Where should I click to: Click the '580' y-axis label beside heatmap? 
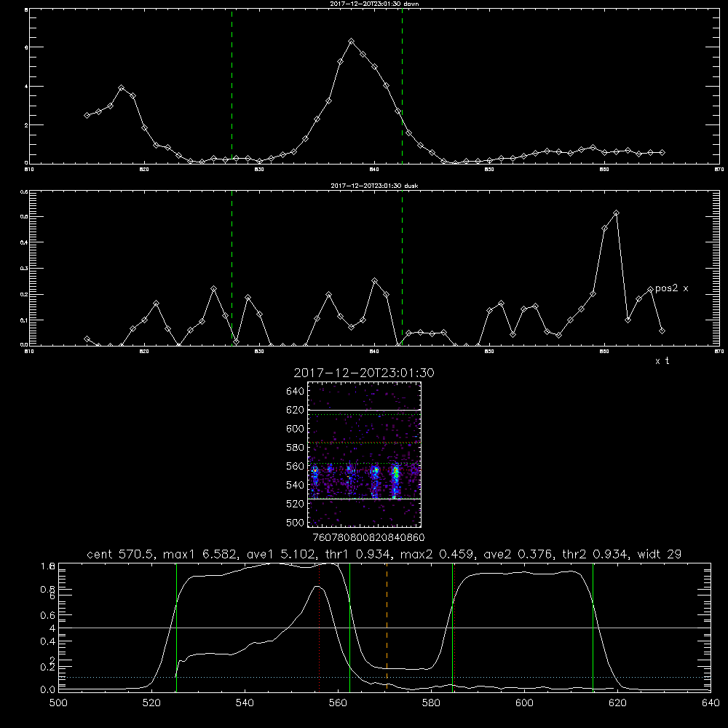pyautogui.click(x=296, y=448)
